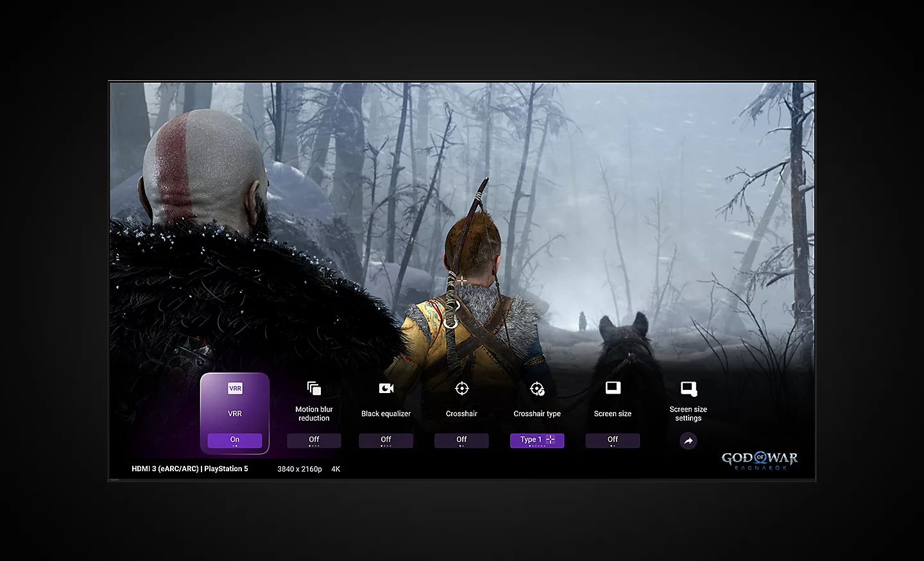Toggle the VRR On switch
The image size is (924, 561).
[235, 440]
